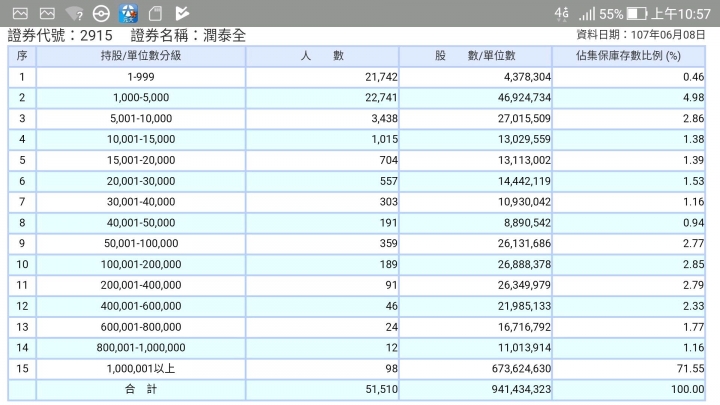Select the 51,510 total holders cell
720x405 pixels.
click(322, 389)
